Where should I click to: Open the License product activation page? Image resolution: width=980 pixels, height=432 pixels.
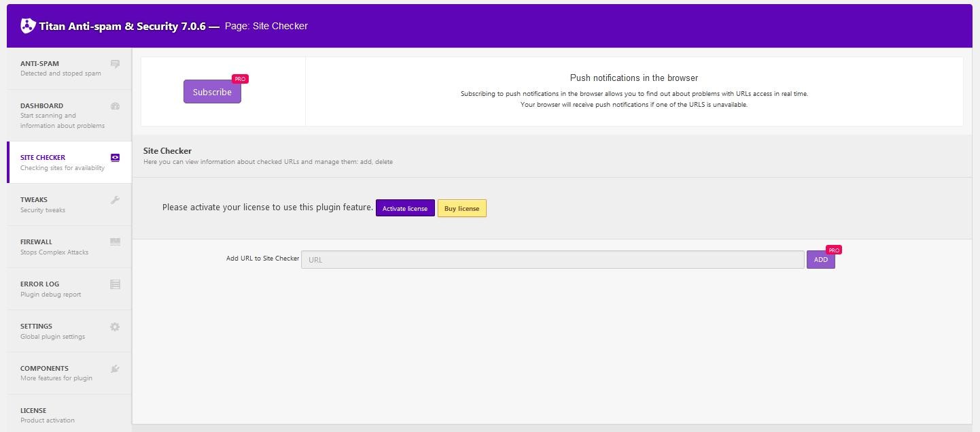69,414
